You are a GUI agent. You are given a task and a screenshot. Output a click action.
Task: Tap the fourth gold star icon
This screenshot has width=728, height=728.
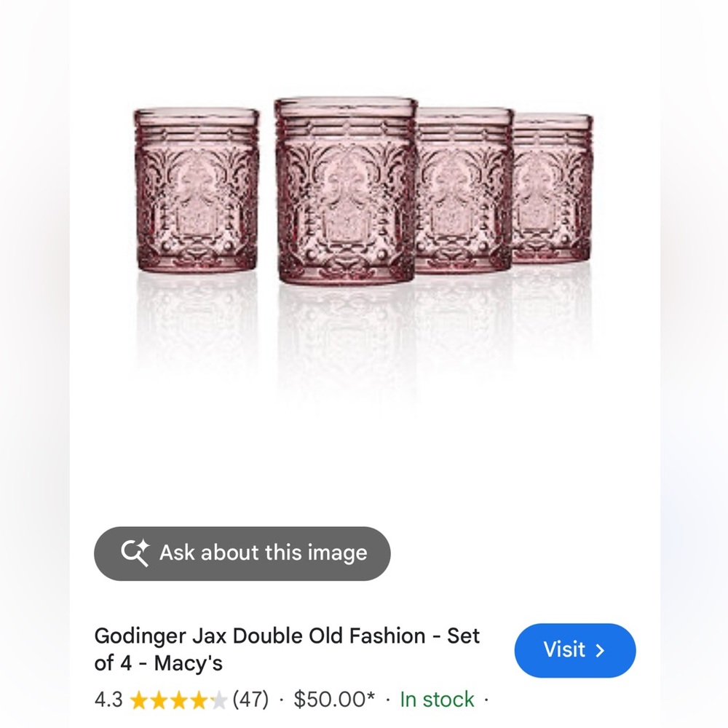click(199, 700)
